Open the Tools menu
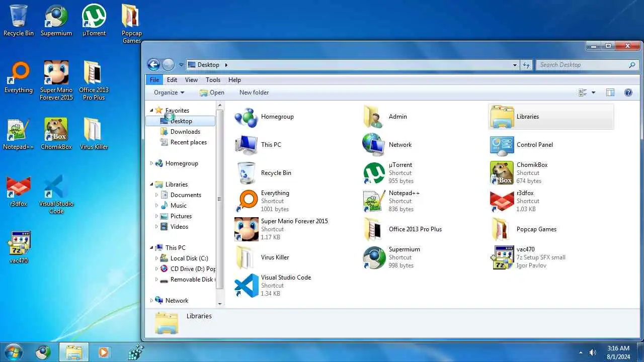Screen dimensions: 644x362 pyautogui.click(x=213, y=80)
